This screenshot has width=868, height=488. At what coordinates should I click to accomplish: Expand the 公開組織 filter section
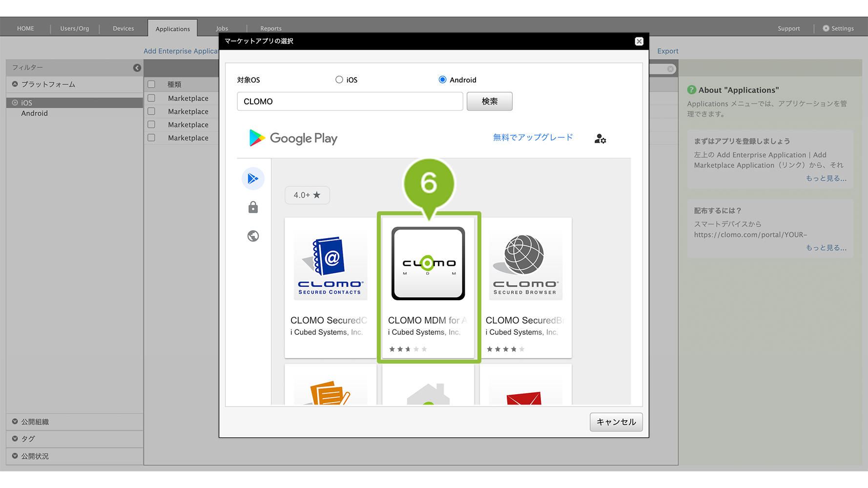pyautogui.click(x=15, y=422)
